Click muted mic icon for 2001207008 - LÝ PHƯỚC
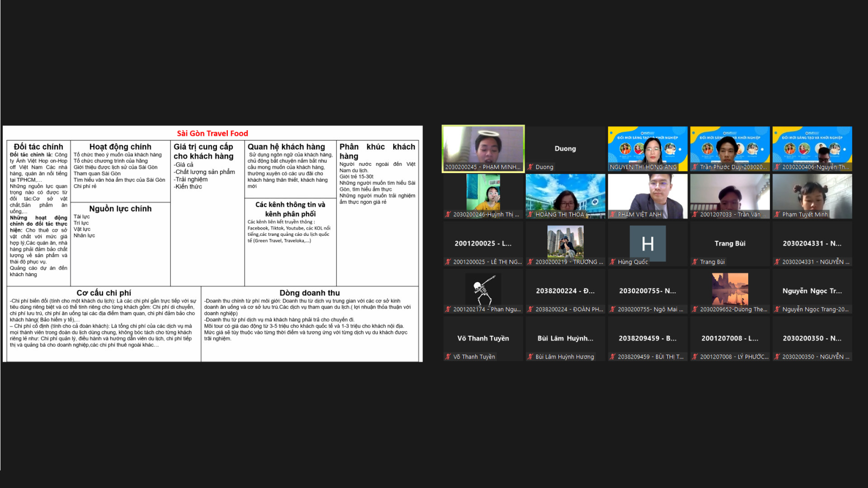Viewport: 868px width, 488px height. click(695, 357)
